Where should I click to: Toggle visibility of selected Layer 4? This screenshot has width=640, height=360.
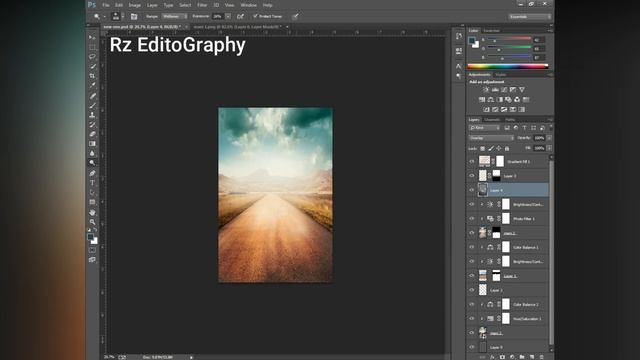point(472,190)
